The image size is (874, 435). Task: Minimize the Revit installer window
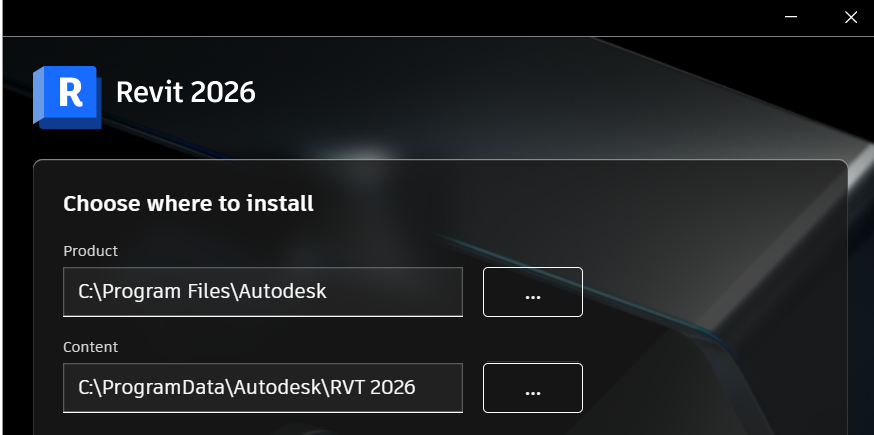(x=790, y=17)
